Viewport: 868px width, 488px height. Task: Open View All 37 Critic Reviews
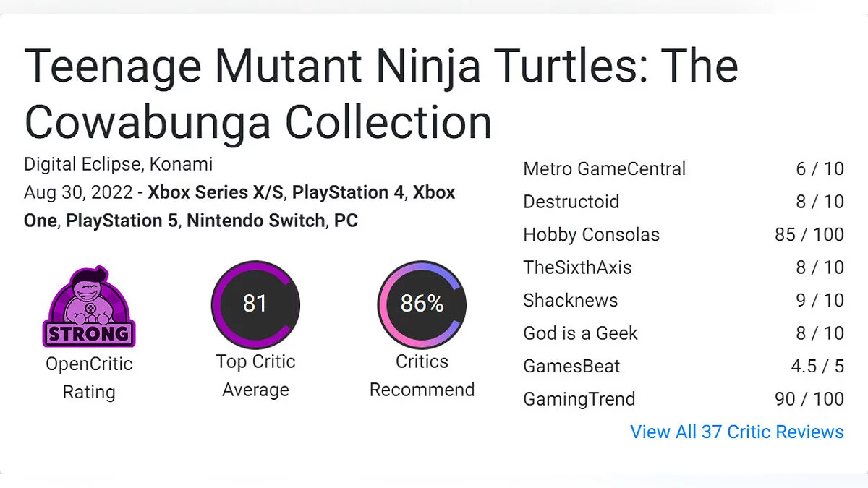736,432
